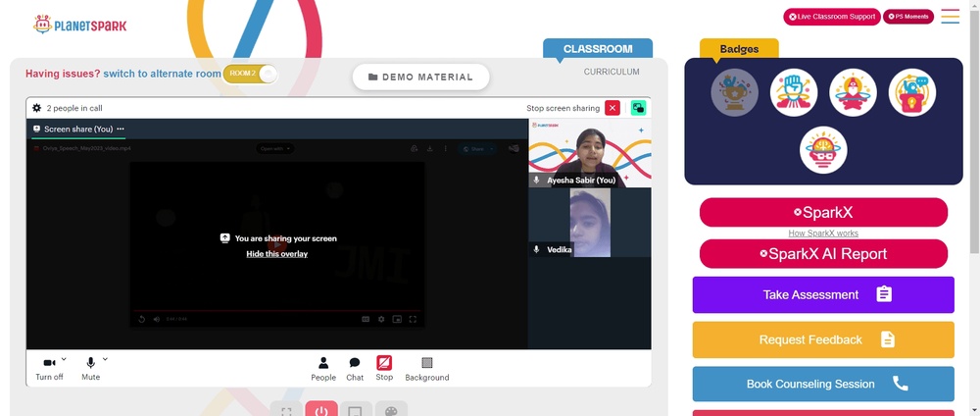Click the raised fist badge
The width and height of the screenshot is (980, 416).
(x=794, y=92)
